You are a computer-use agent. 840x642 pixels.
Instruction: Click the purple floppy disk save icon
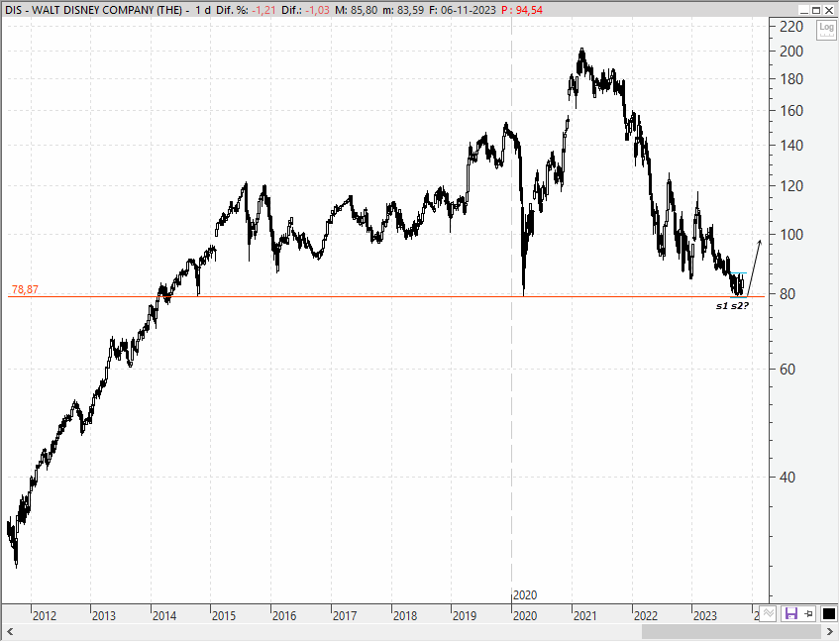click(791, 613)
